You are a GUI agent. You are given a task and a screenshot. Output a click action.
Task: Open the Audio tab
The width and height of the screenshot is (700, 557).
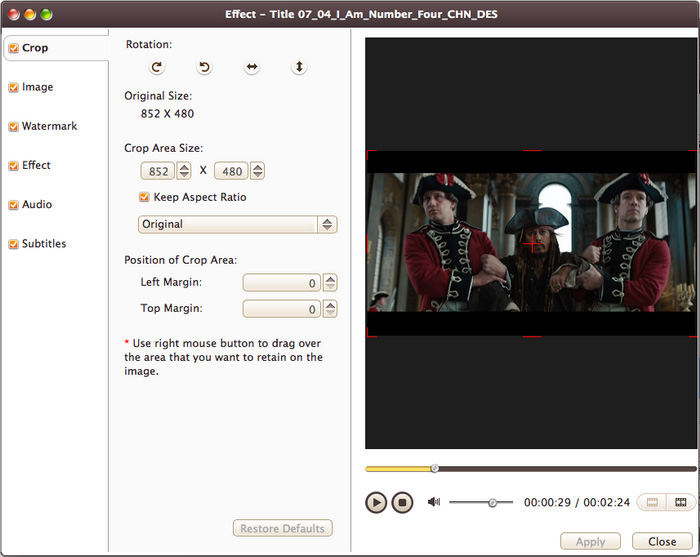coord(38,205)
